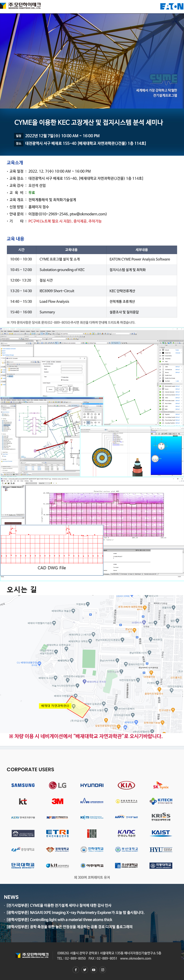Click the '교육소개' section heading
This screenshot has height=980, width=184.
[x=15, y=162]
